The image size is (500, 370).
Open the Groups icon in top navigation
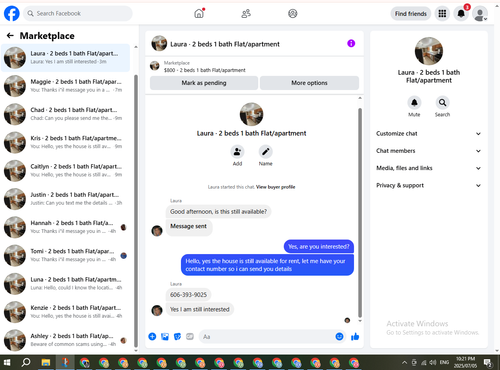(x=293, y=13)
